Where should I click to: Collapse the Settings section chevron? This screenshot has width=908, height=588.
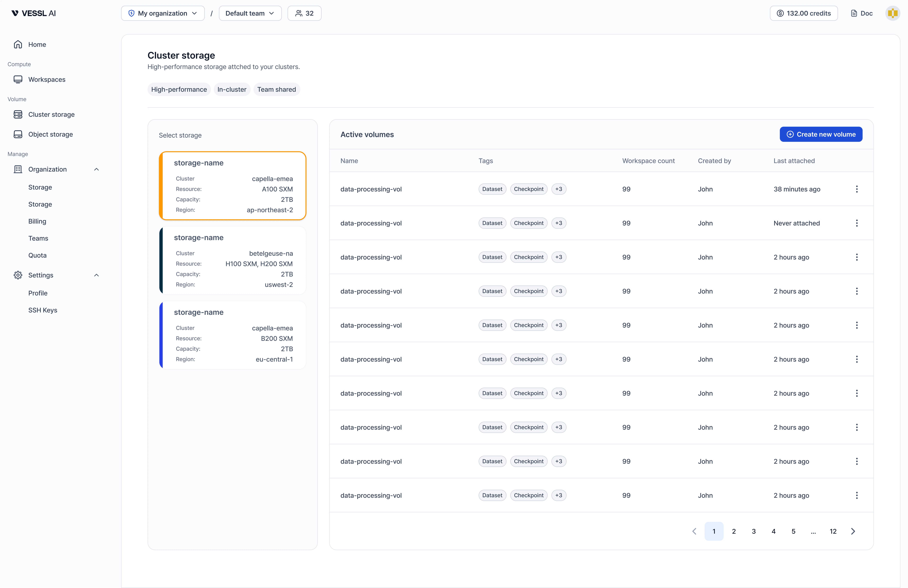pyautogui.click(x=96, y=275)
